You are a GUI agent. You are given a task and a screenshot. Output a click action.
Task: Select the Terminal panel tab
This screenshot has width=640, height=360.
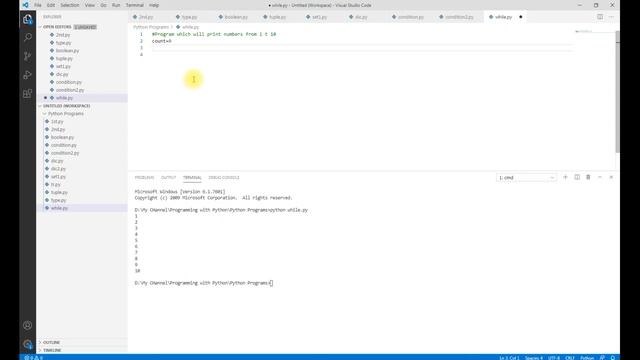point(192,178)
